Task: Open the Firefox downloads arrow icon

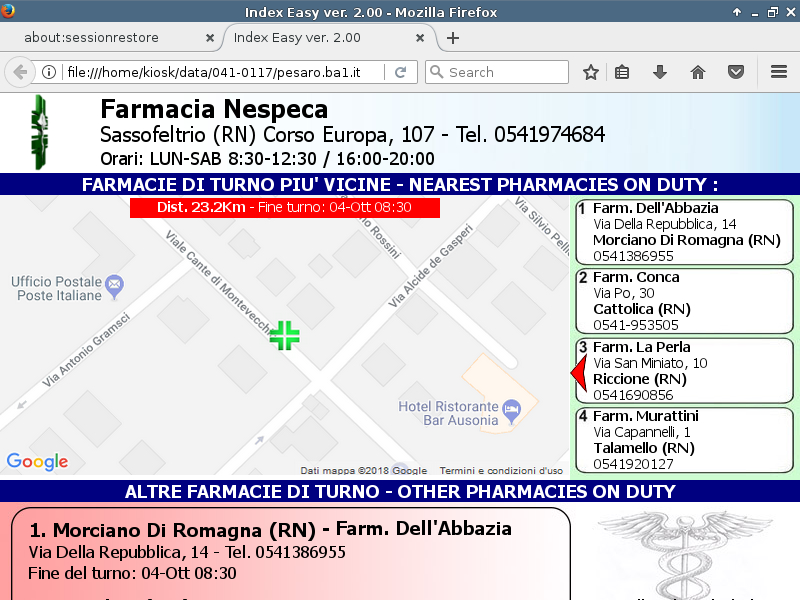Action: pos(660,72)
